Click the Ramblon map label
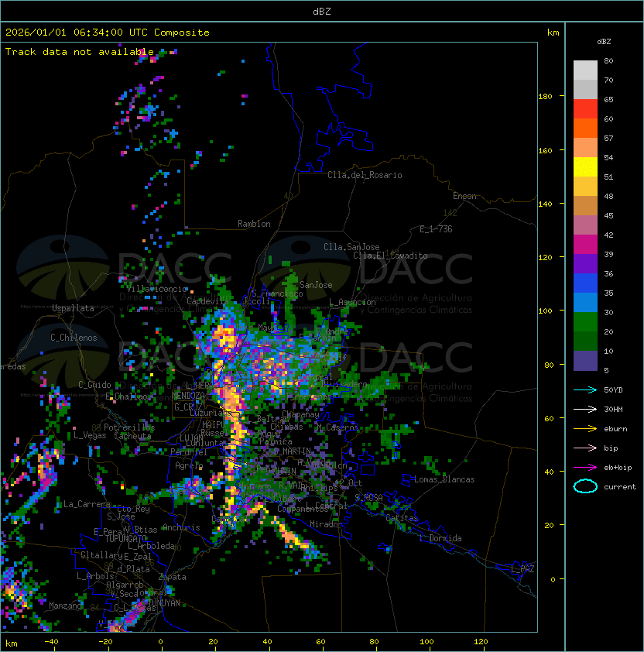The image size is (644, 652). 254,224
